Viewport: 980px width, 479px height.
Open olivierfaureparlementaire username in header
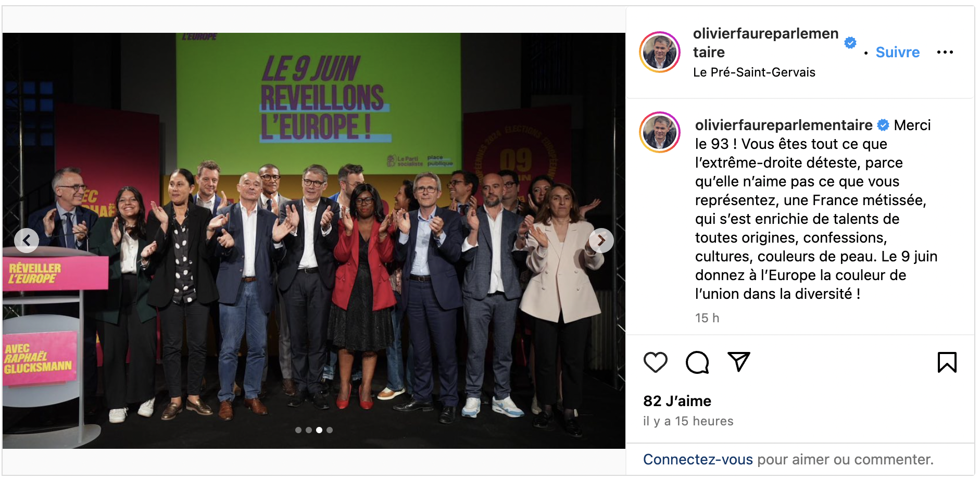point(765,43)
